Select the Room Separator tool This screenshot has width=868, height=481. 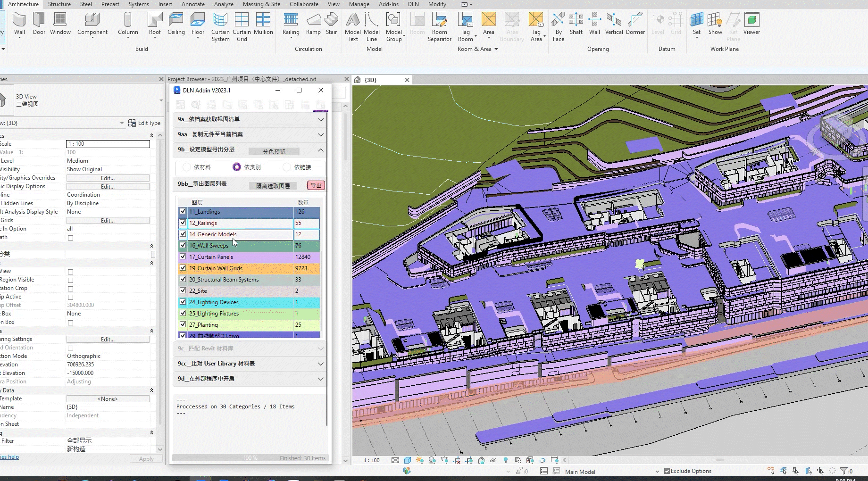[440, 27]
